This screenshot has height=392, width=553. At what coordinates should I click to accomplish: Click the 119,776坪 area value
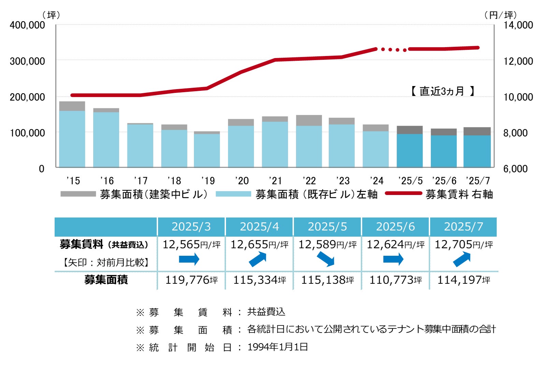[192, 280]
